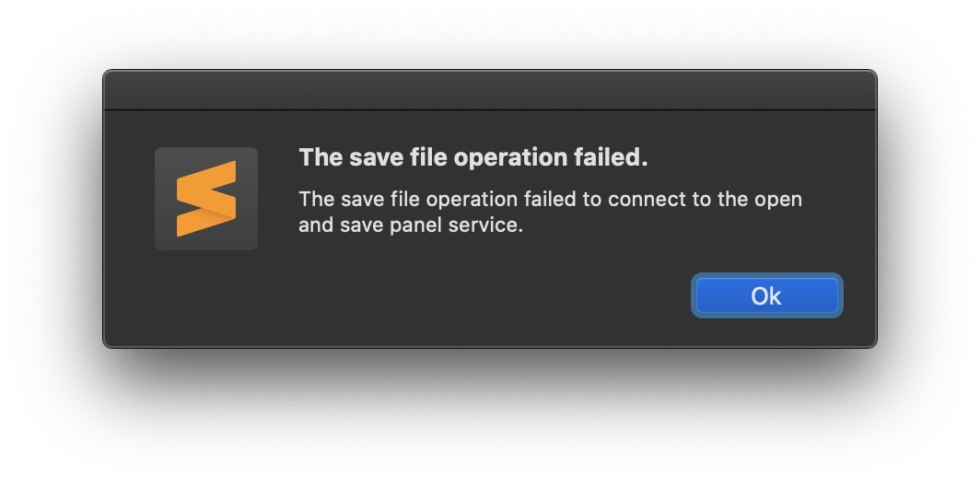Click the black area below the dialog
The width and height of the screenshot is (980, 484).
click(x=489, y=414)
